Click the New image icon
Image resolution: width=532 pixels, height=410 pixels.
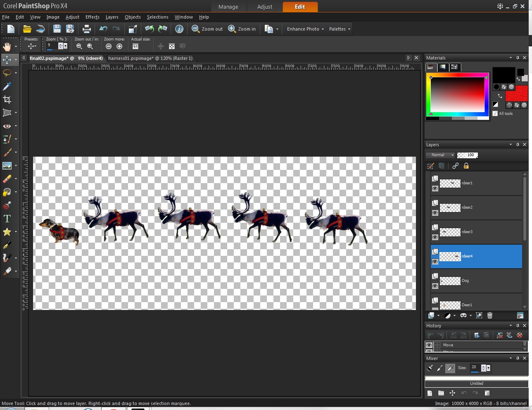pos(11,29)
